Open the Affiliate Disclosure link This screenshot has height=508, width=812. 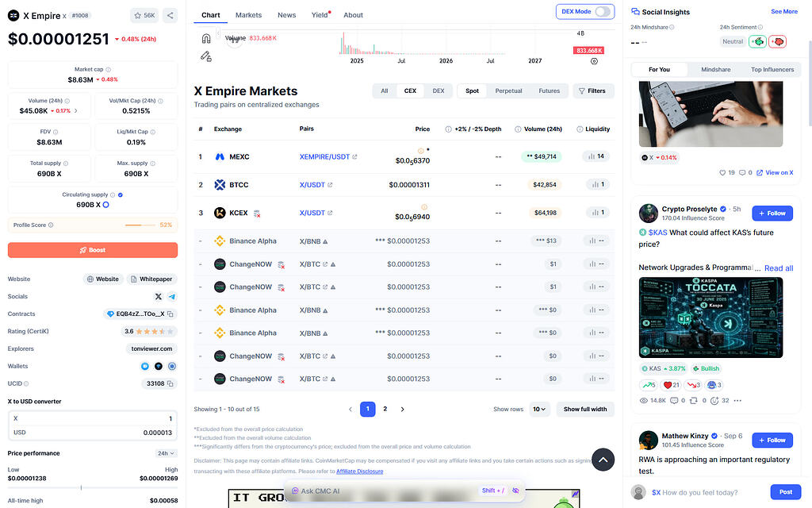(x=359, y=471)
